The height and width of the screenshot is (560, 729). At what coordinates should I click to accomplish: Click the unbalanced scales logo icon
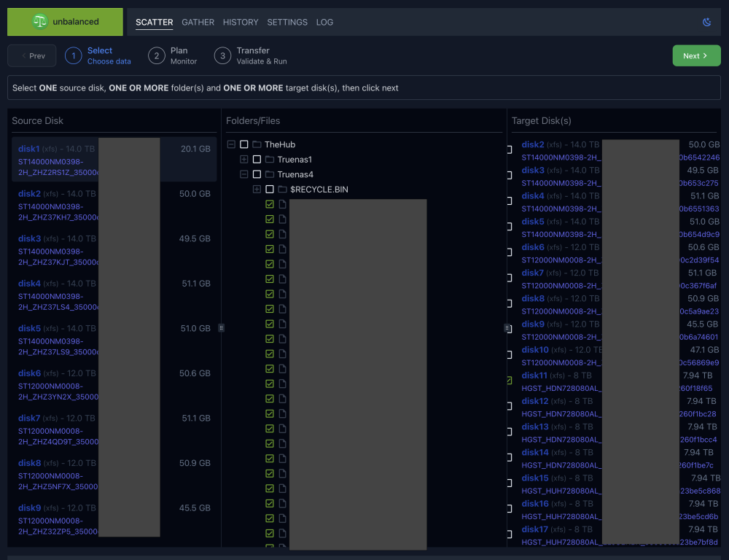coord(40,21)
